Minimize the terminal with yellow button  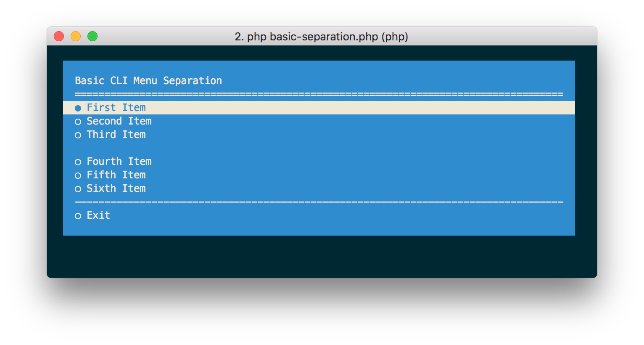coord(76,36)
